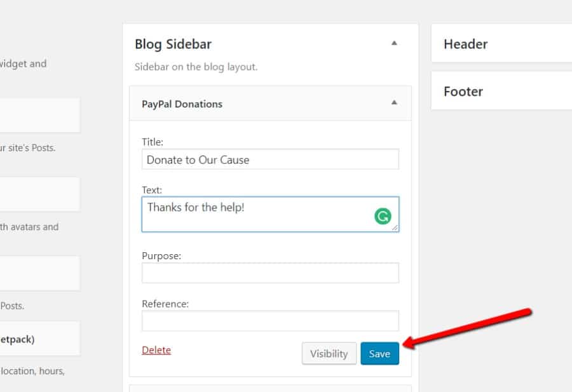Open the Grammarly icon in the Text box
Screen dimensions: 572x392
point(382,217)
